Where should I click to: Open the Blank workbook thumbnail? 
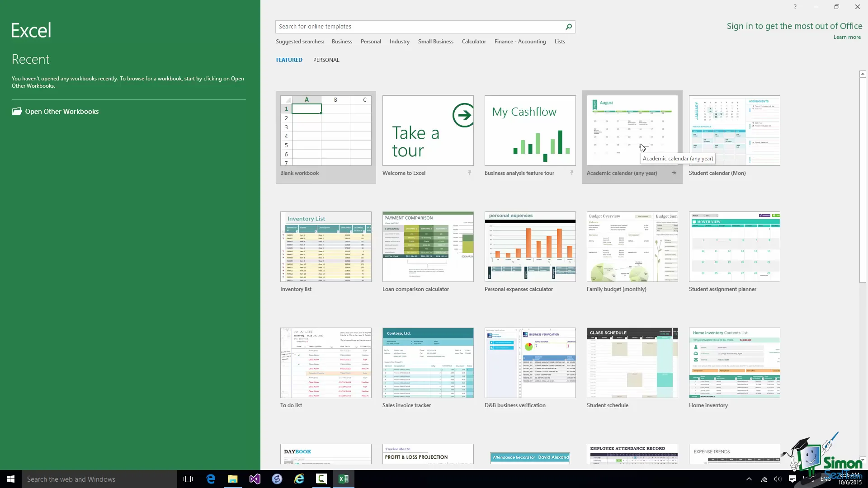[x=325, y=131]
